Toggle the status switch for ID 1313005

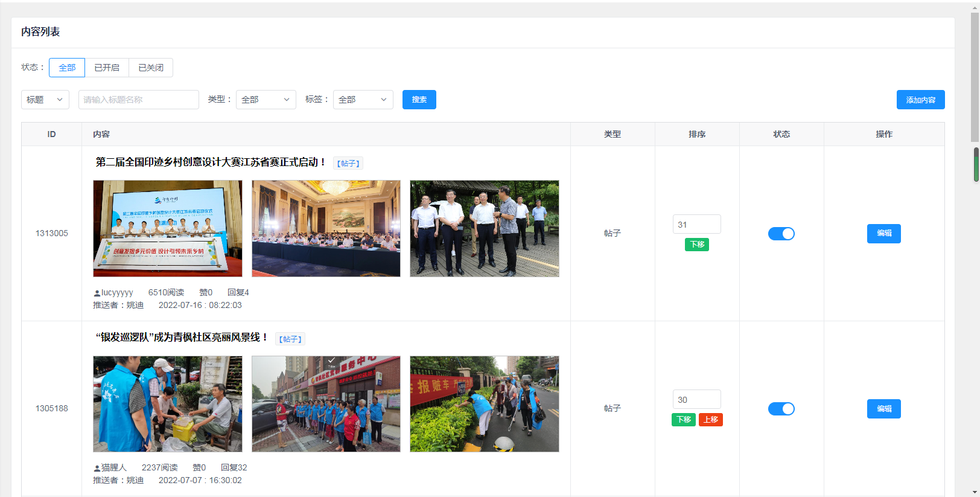(x=781, y=234)
